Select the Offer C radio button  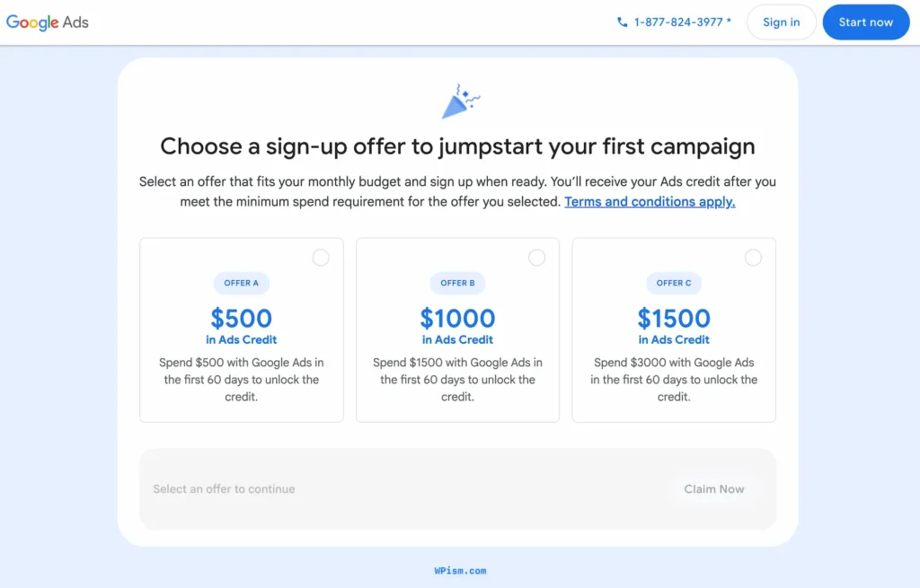coord(753,258)
